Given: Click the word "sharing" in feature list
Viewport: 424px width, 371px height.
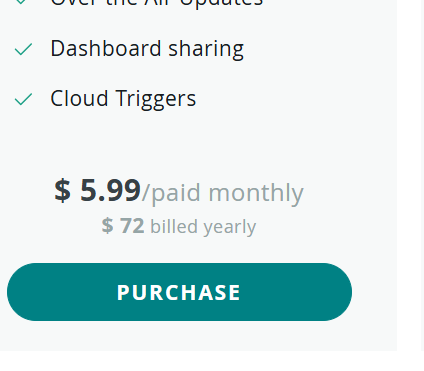Looking at the screenshot, I should [206, 49].
